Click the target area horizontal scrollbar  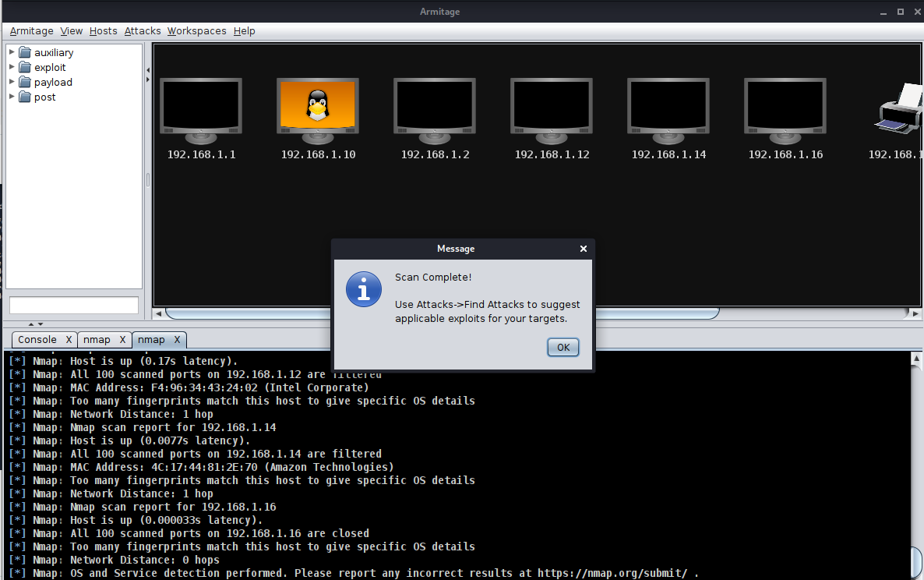point(442,313)
